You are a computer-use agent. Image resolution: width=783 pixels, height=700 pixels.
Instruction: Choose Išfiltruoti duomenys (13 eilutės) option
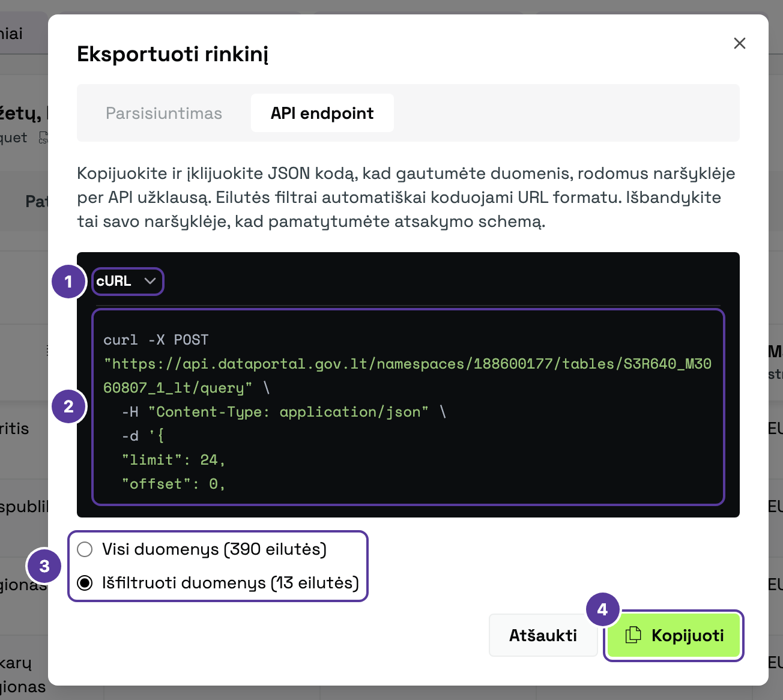(x=219, y=583)
